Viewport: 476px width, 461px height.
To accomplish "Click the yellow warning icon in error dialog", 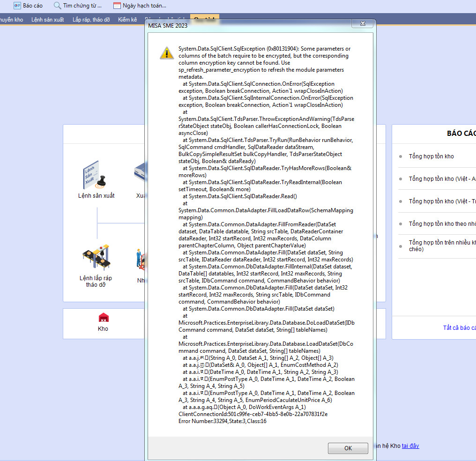I will (166, 52).
